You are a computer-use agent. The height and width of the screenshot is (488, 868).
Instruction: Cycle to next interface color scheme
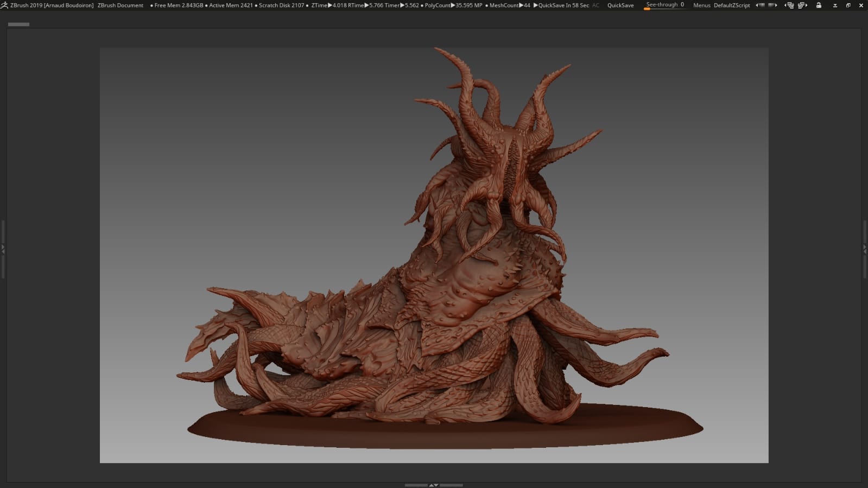click(x=772, y=5)
